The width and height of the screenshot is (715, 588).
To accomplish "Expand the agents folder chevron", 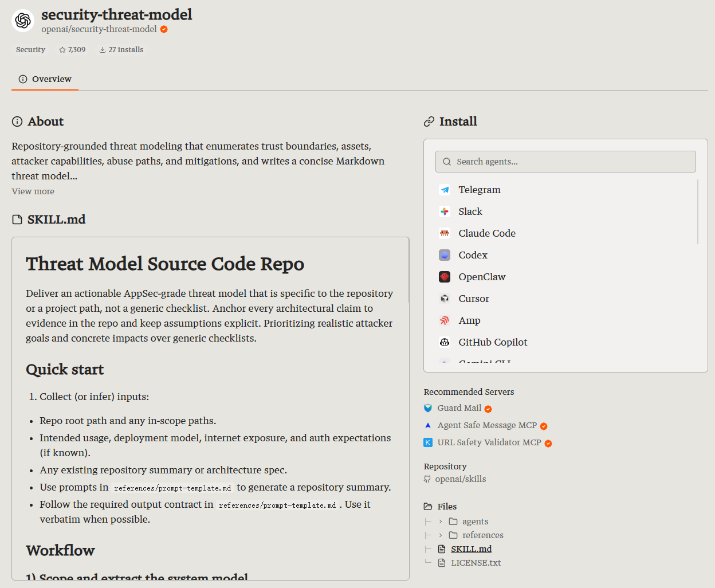I will 441,522.
